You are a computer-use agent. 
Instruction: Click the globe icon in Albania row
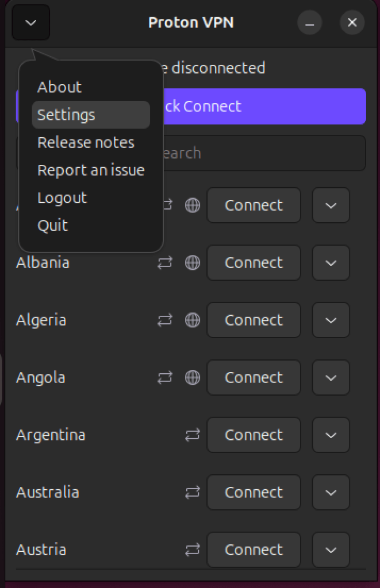click(x=193, y=262)
